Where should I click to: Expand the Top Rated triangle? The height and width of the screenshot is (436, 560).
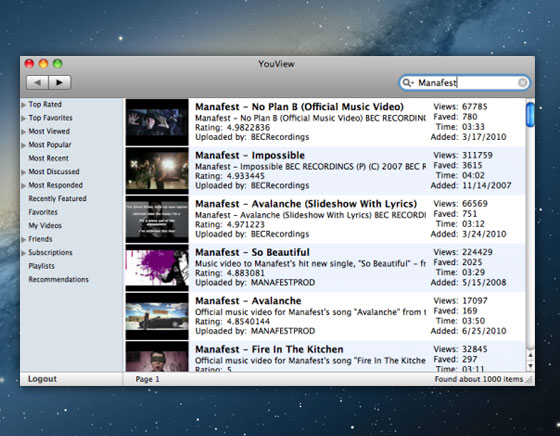[24, 105]
